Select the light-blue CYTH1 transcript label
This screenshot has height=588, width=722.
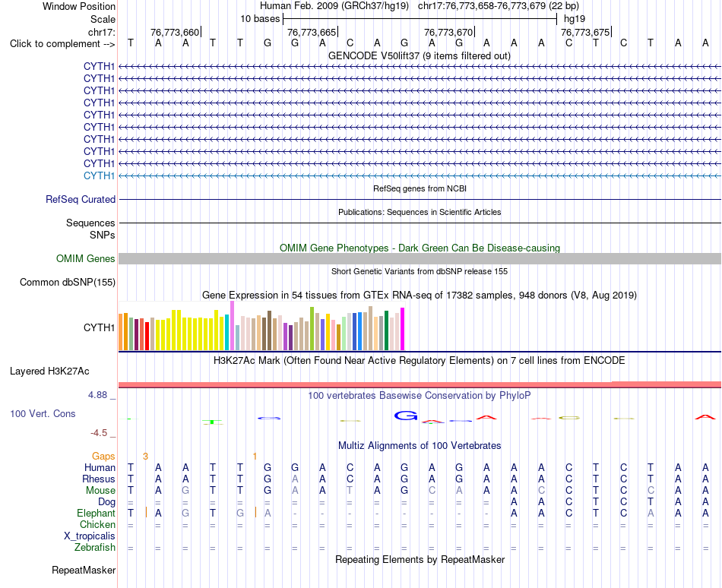coord(99,175)
